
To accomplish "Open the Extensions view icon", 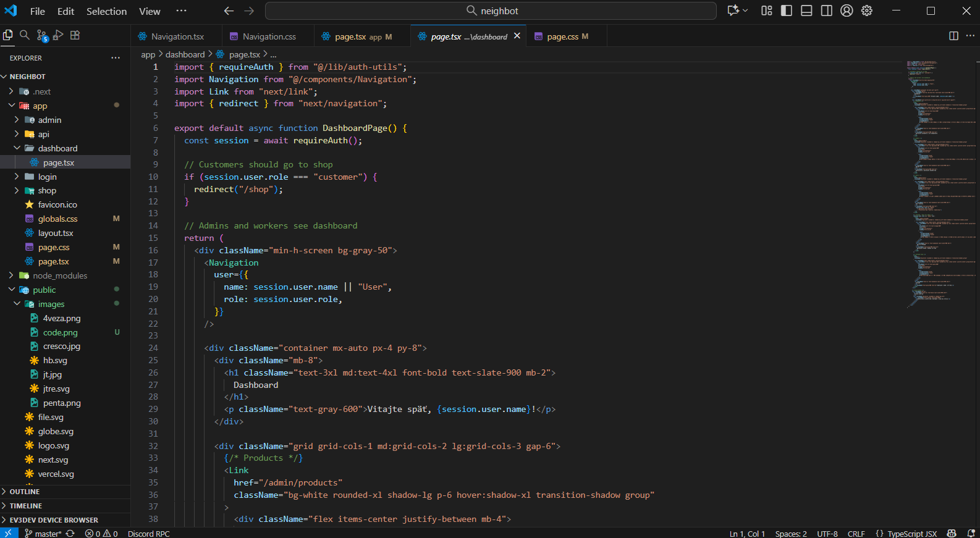I will (x=75, y=35).
